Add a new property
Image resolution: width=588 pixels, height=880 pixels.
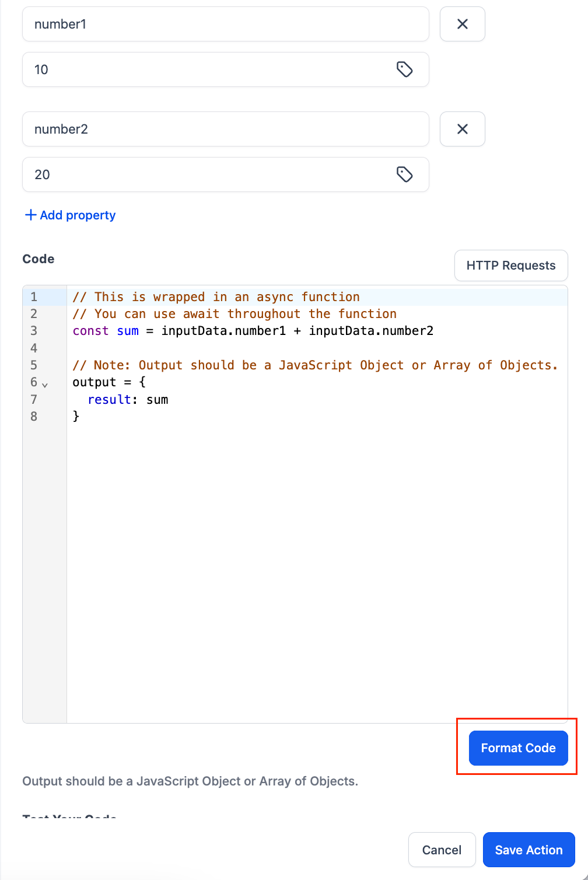coord(70,215)
